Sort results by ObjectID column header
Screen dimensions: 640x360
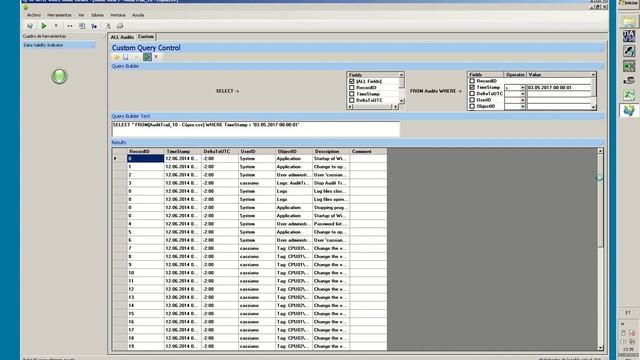click(x=294, y=151)
